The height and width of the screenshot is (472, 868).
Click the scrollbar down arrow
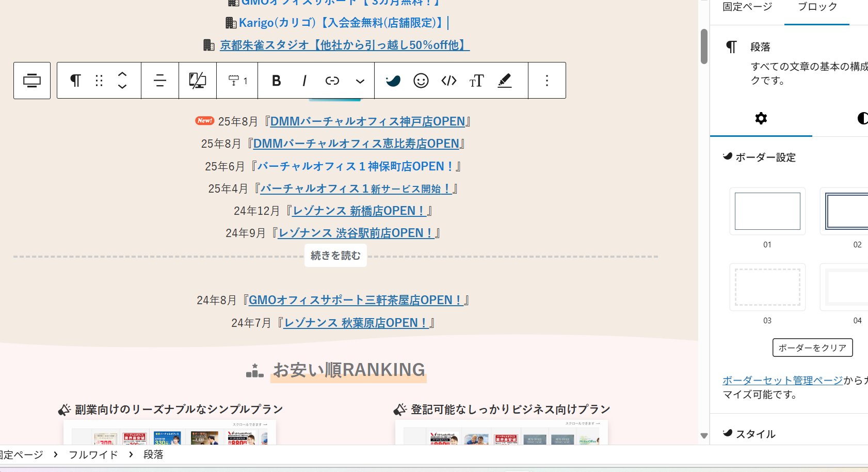pyautogui.click(x=704, y=436)
